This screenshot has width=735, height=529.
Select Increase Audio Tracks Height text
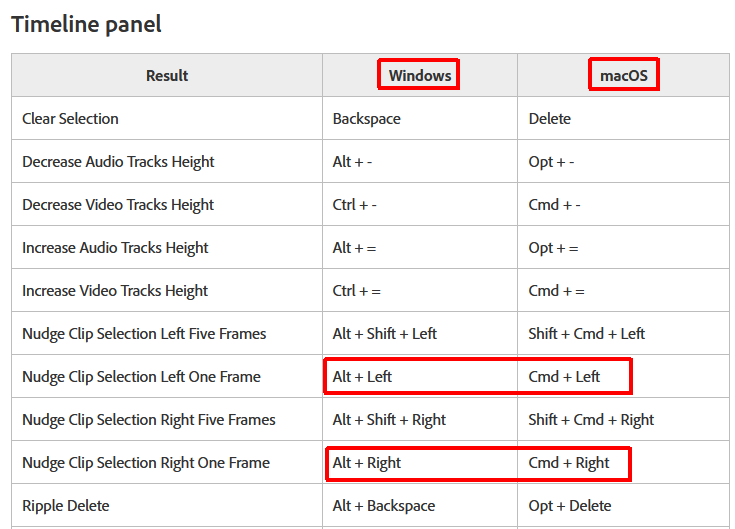pos(115,248)
